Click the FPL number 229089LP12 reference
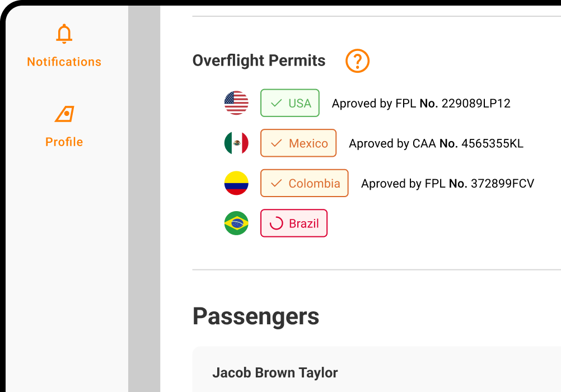Screen dimensions: 561x392 tap(423, 103)
